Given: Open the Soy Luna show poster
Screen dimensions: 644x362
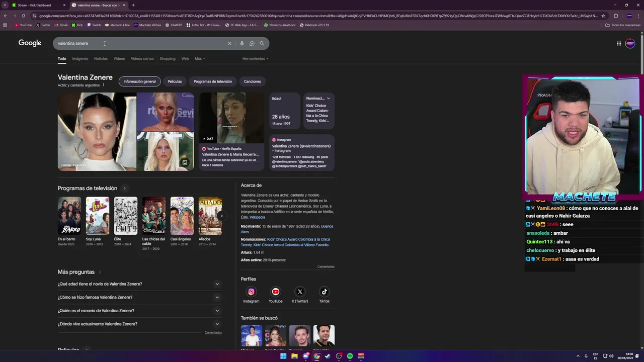Looking at the screenshot, I should pyautogui.click(x=97, y=216).
